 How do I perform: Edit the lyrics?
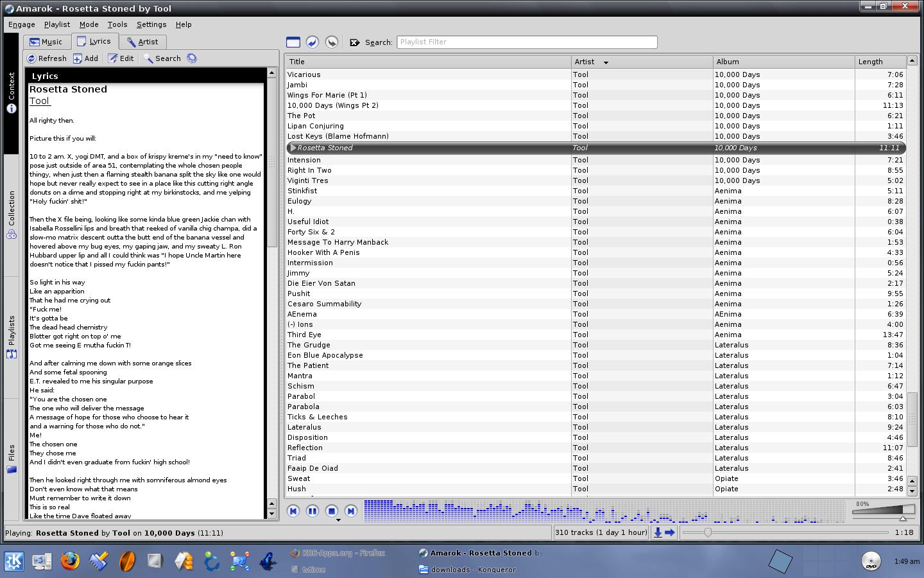(x=121, y=58)
